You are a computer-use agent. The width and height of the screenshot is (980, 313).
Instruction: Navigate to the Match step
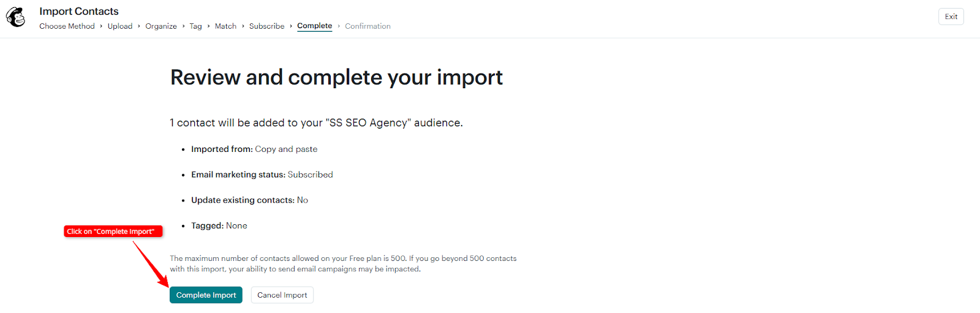point(225,26)
